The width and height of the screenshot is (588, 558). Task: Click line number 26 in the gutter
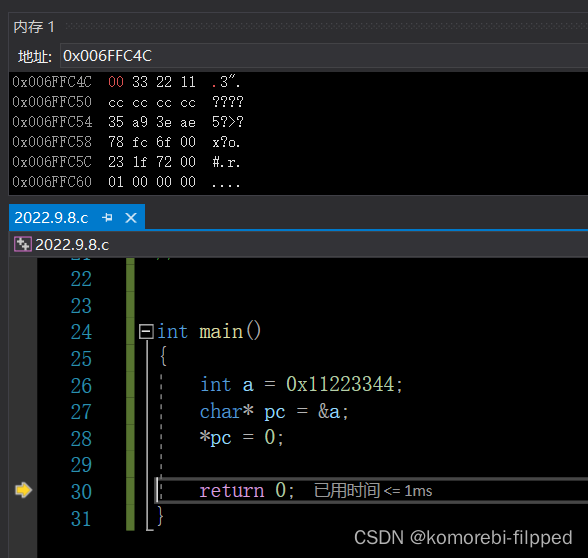pos(81,386)
